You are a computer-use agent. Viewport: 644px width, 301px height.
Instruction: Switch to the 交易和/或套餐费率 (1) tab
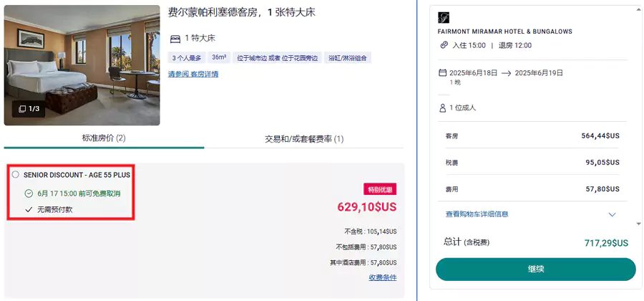tap(304, 140)
